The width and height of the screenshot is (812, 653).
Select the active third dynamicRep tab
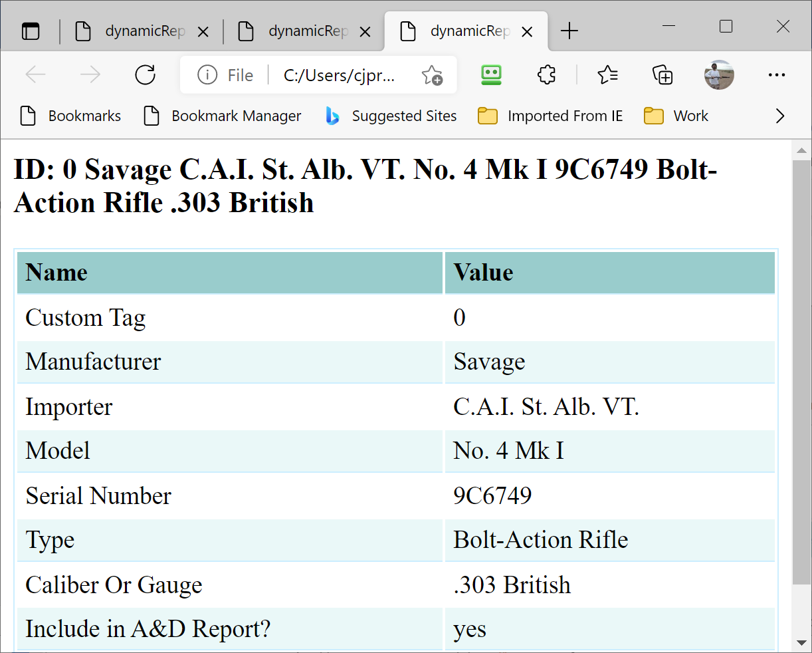point(466,31)
